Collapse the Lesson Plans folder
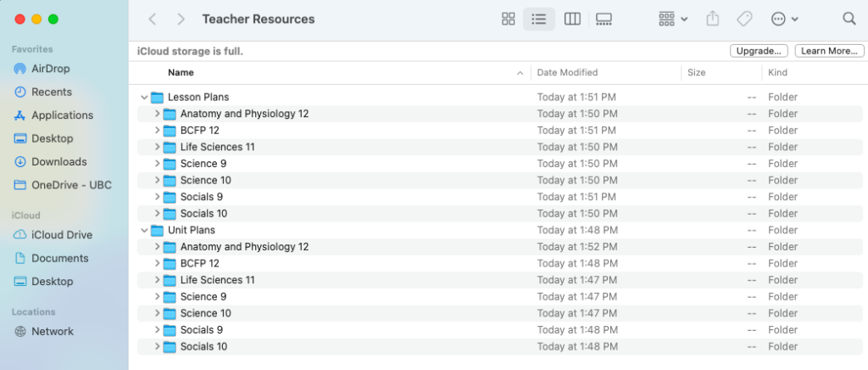The width and height of the screenshot is (868, 370). [x=144, y=98]
